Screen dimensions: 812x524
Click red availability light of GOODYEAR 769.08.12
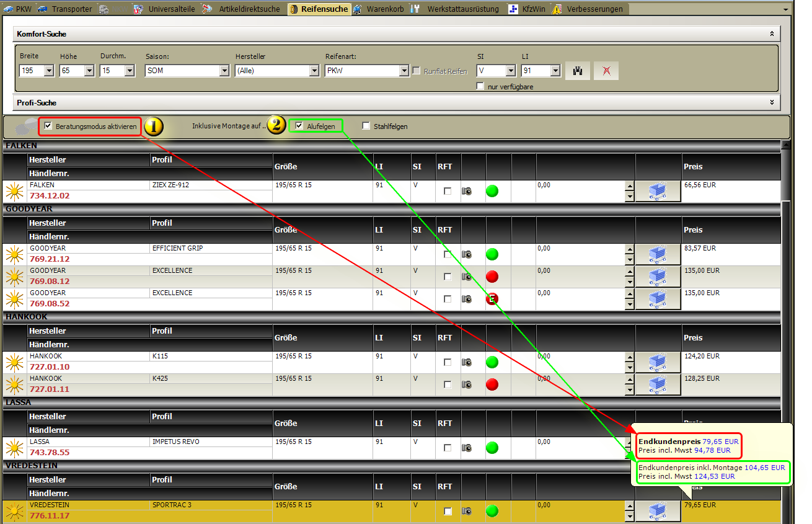(x=492, y=277)
